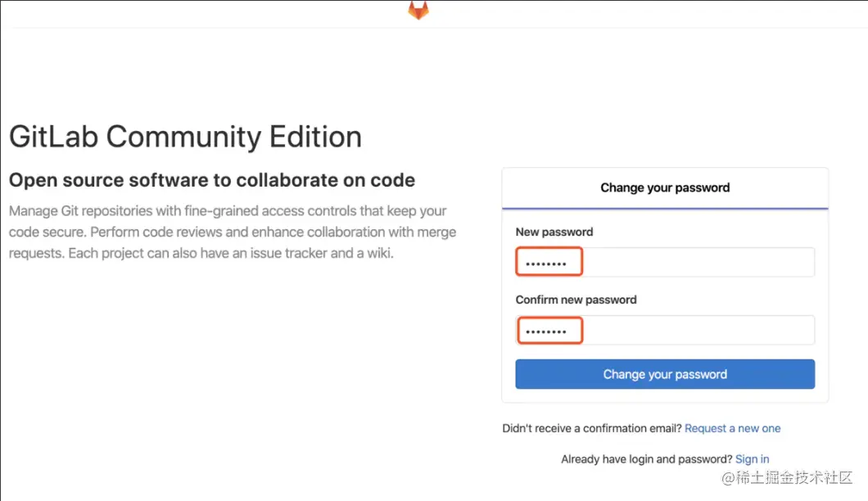
Task: Select the Change your password panel header
Action: (665, 187)
